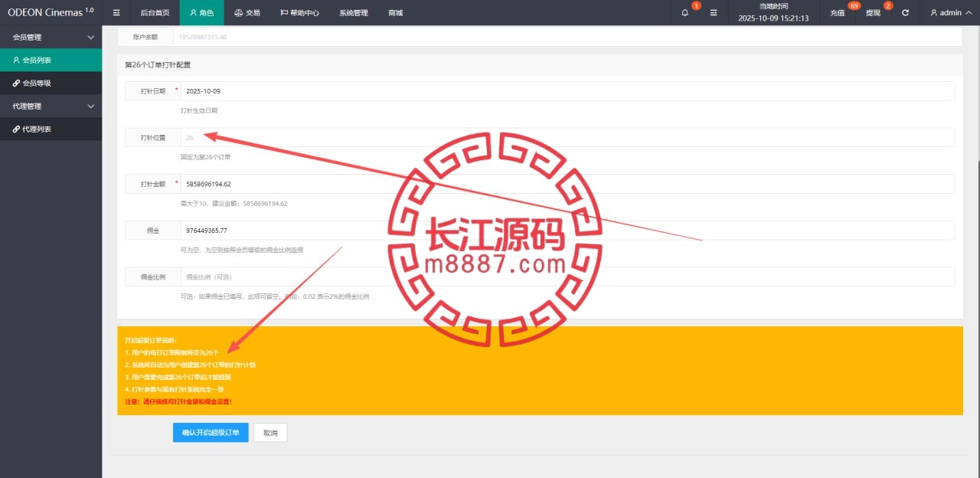Click the 佣金 input field

point(567,231)
